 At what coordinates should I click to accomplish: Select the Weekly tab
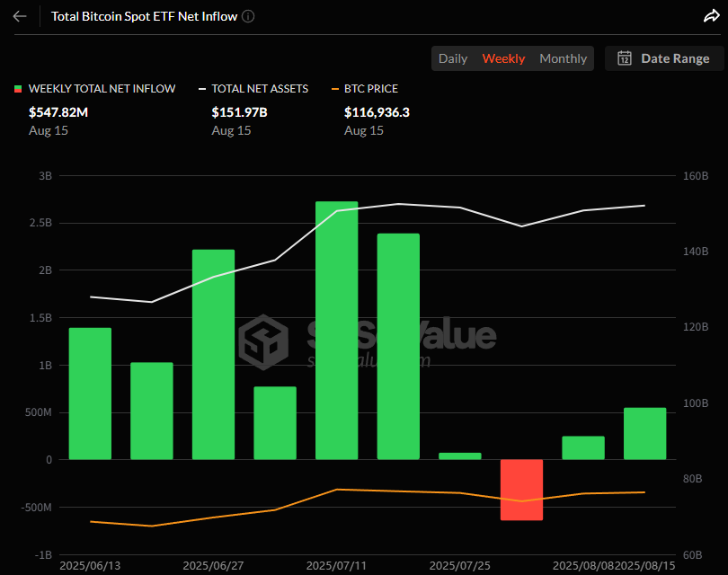503,58
